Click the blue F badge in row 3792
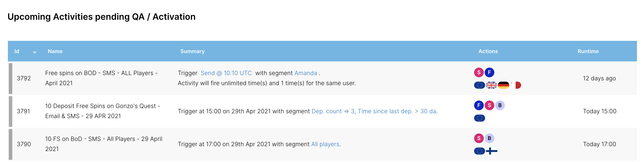644x162 pixels. (x=489, y=72)
